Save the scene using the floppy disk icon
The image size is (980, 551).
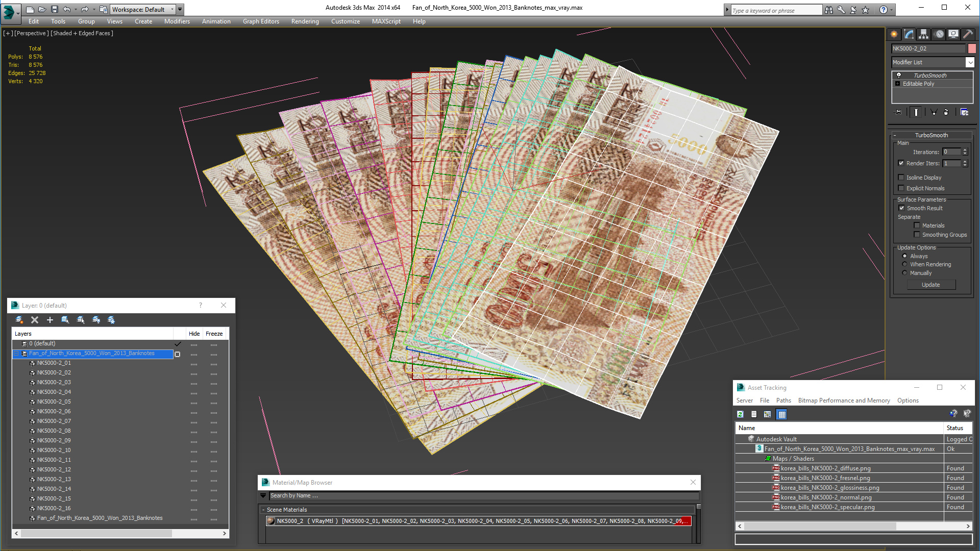[x=54, y=9]
